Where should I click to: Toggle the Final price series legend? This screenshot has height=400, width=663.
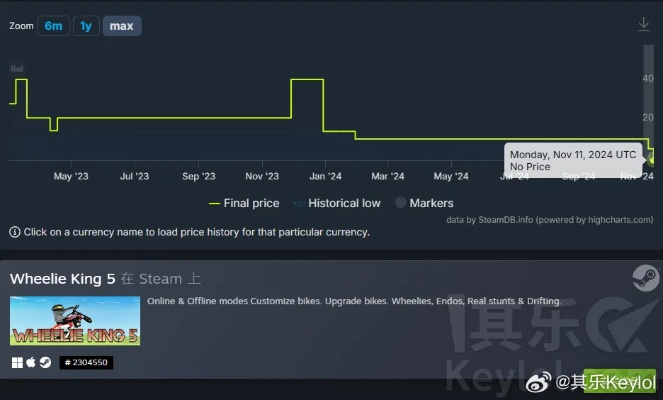click(x=244, y=203)
